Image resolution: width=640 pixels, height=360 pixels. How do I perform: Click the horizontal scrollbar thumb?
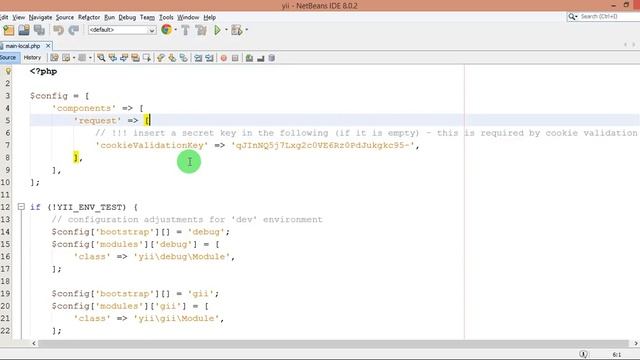[x=333, y=343]
